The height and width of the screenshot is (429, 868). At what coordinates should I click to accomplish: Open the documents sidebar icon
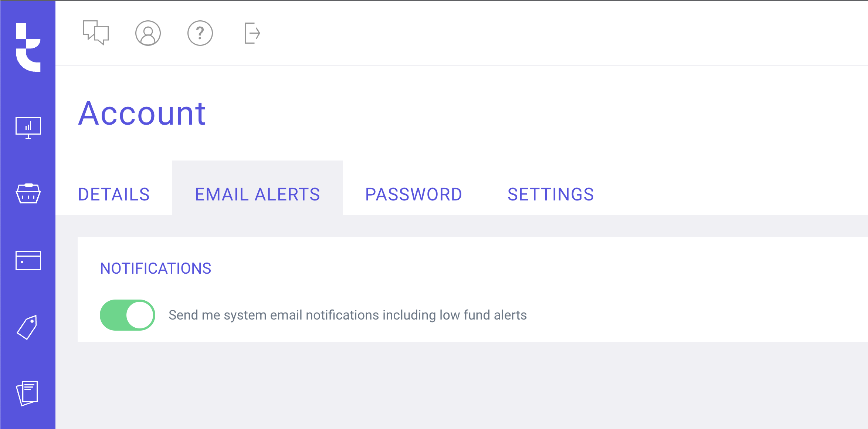(x=27, y=393)
